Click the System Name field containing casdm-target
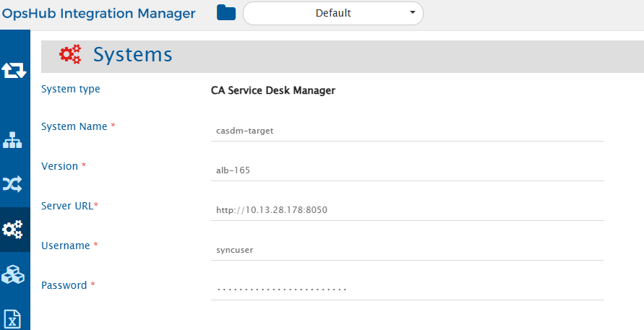The image size is (644, 330). pyautogui.click(x=407, y=131)
